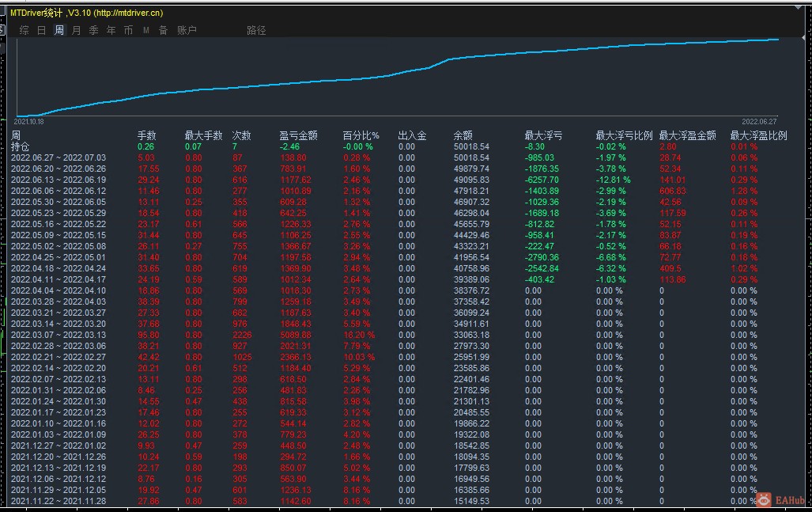This screenshot has height=512, width=812.
Task: Switch to the 账户 (account) tab
Action: pos(187,30)
